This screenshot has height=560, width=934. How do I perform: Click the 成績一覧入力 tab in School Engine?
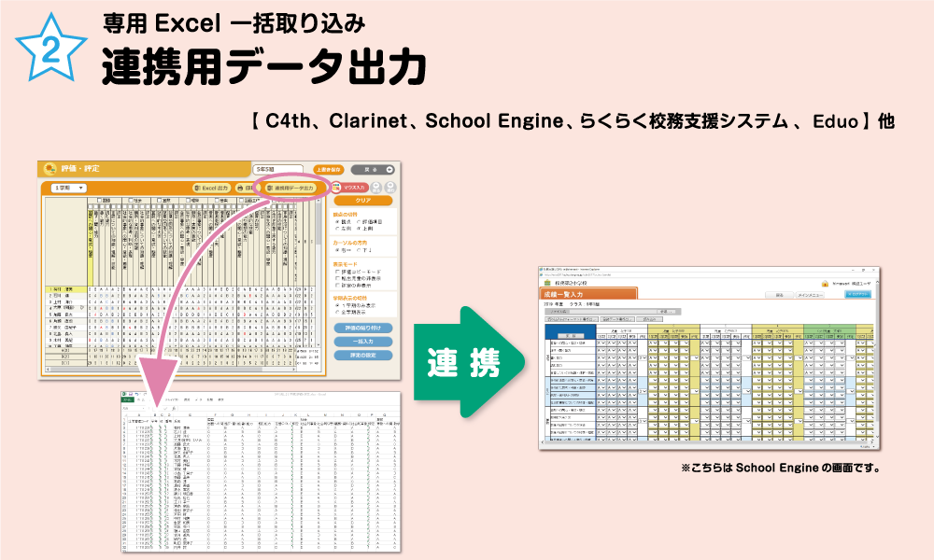pyautogui.click(x=588, y=294)
